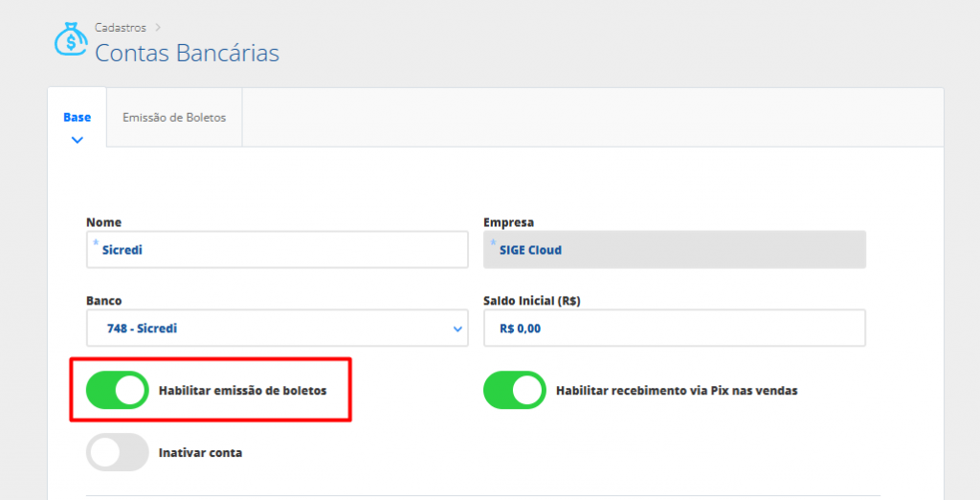Viewport: 980px width, 500px height.
Task: Click the Inativar conta label text
Action: pos(200,452)
